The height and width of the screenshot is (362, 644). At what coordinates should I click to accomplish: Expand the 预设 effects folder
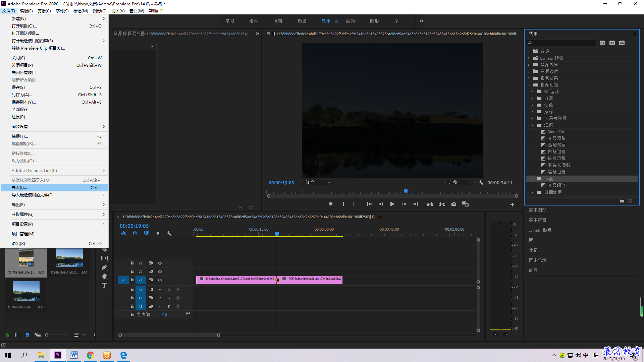(529, 52)
